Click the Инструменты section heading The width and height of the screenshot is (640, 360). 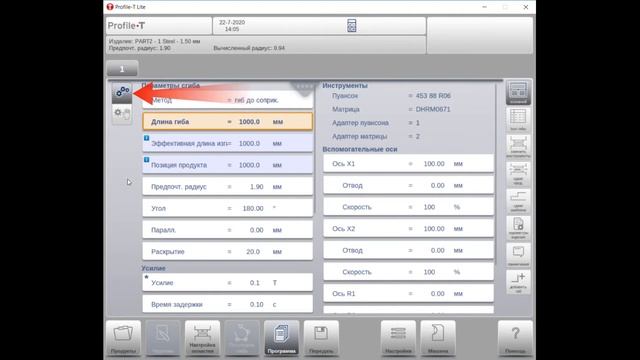coord(345,86)
